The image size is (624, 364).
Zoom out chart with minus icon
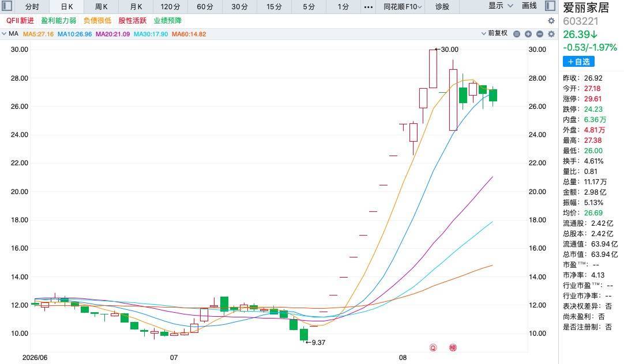(x=540, y=34)
